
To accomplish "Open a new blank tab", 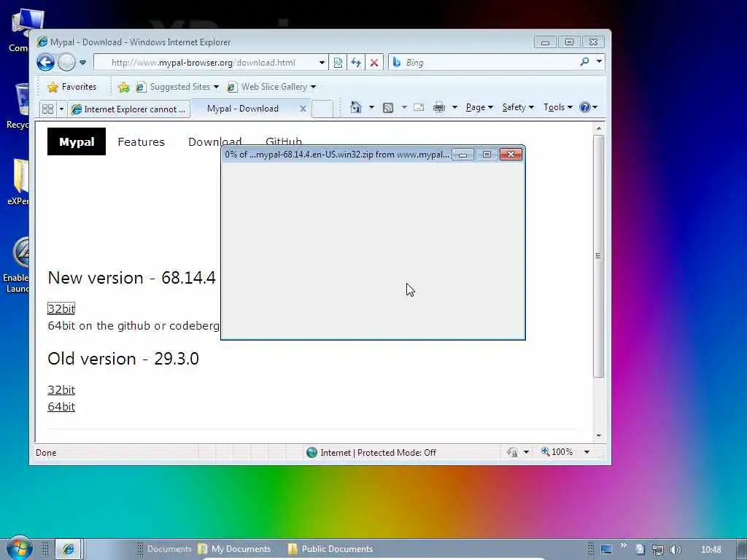I will [322, 109].
